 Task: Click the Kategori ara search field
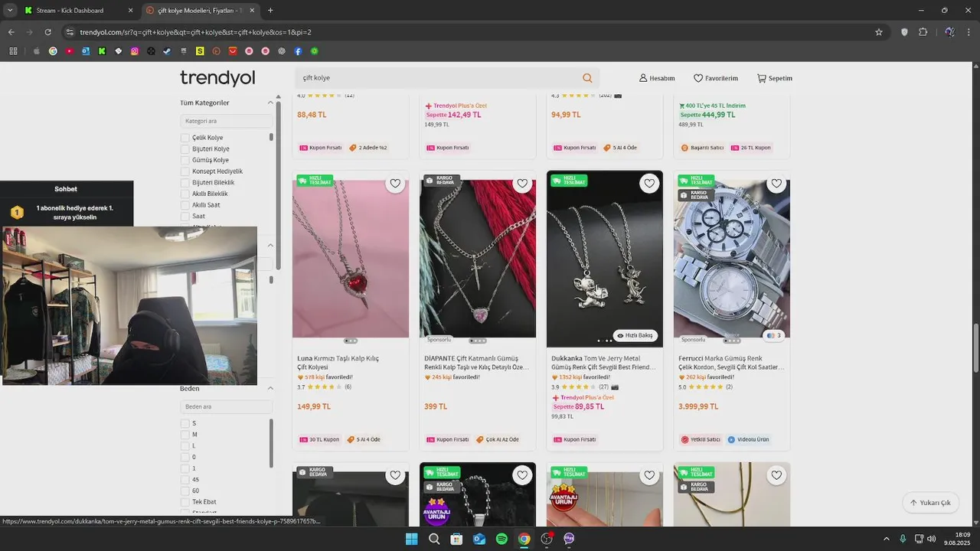(227, 121)
